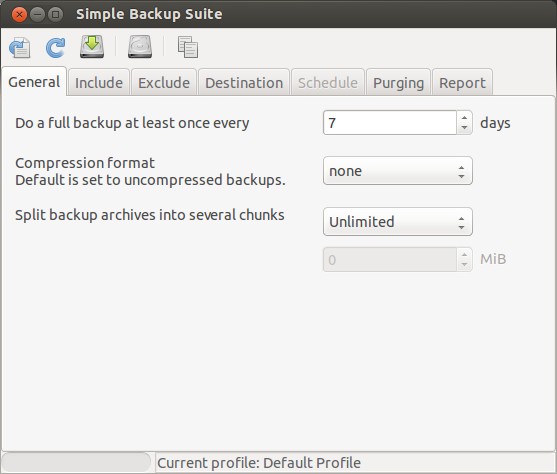Click the gray hard drive restore icon
The image size is (557, 474).
[x=140, y=47]
